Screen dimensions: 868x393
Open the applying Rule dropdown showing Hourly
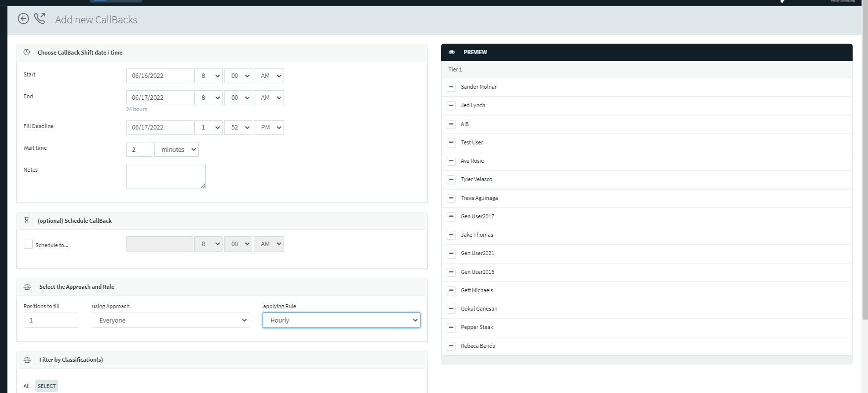342,320
